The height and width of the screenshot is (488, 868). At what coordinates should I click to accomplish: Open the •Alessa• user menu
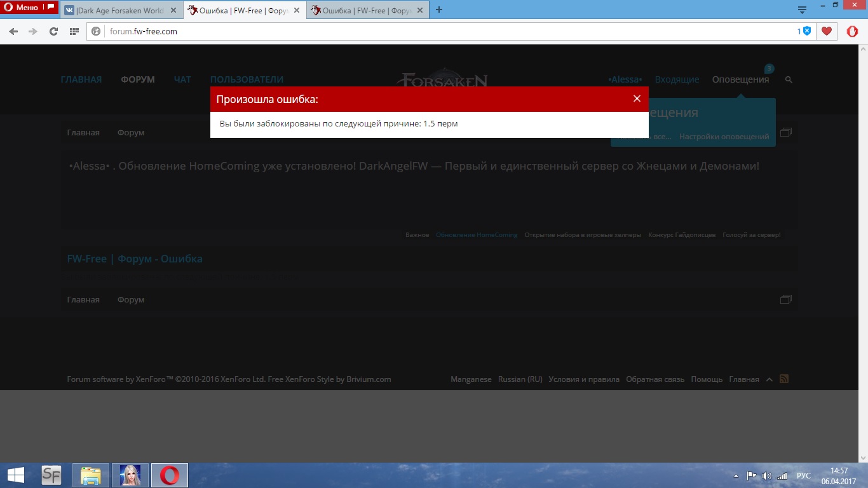click(625, 79)
